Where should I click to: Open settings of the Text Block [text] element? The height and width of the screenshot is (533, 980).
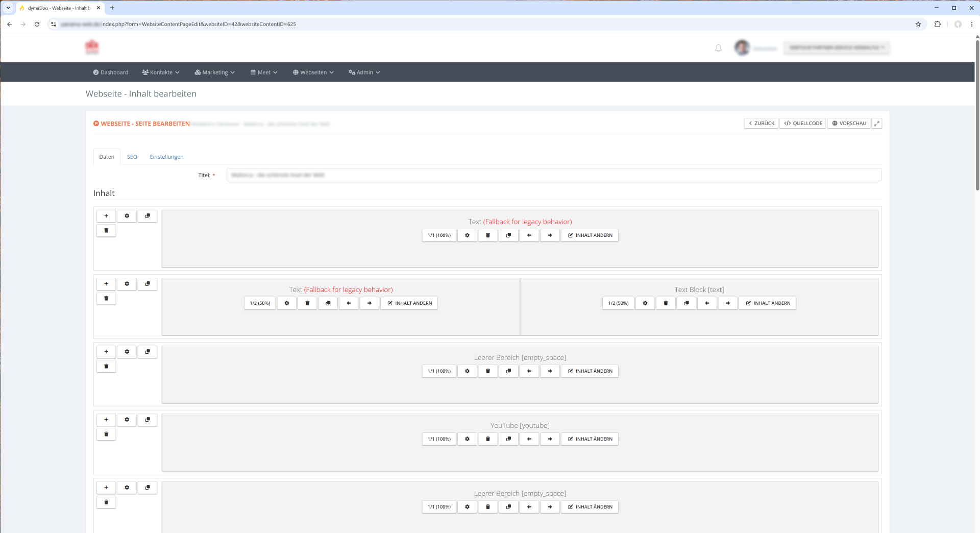click(x=645, y=303)
